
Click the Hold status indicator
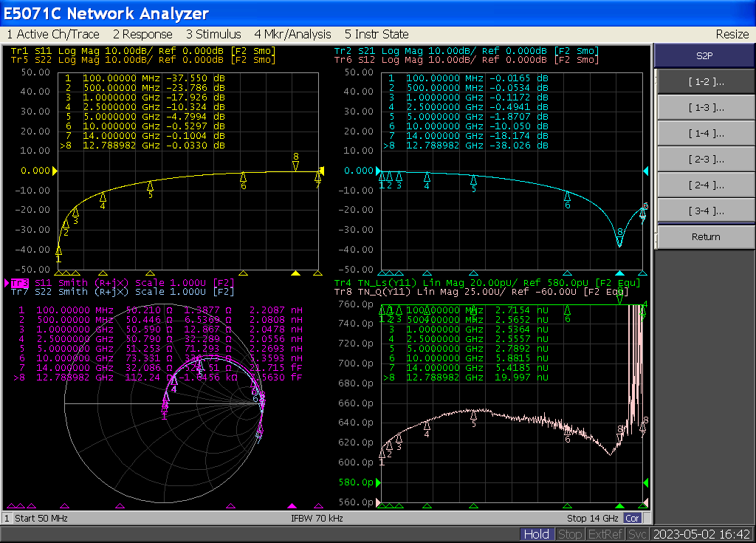click(537, 534)
